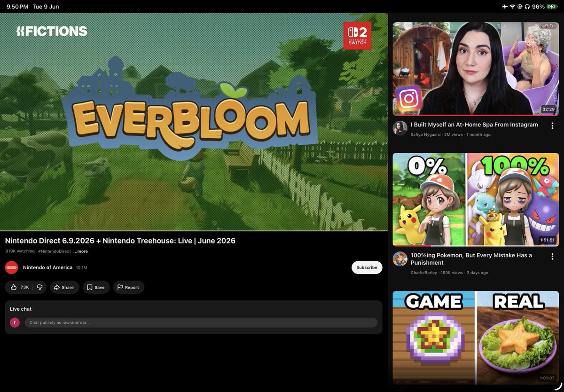Report the live stream
Image resolution: width=564 pixels, height=392 pixels.
[129, 287]
